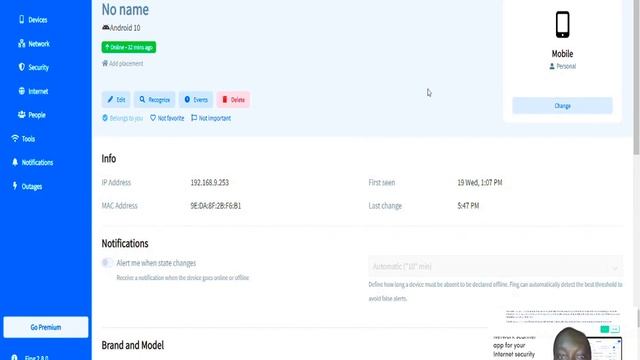
Task: Click the Add placement link
Action: pyautogui.click(x=122, y=63)
